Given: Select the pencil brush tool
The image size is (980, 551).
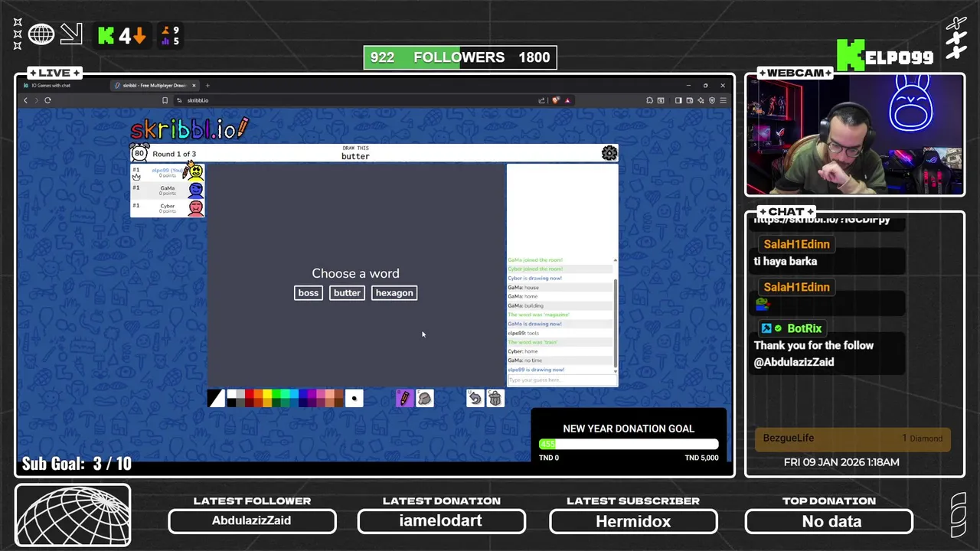Looking at the screenshot, I should tap(404, 398).
